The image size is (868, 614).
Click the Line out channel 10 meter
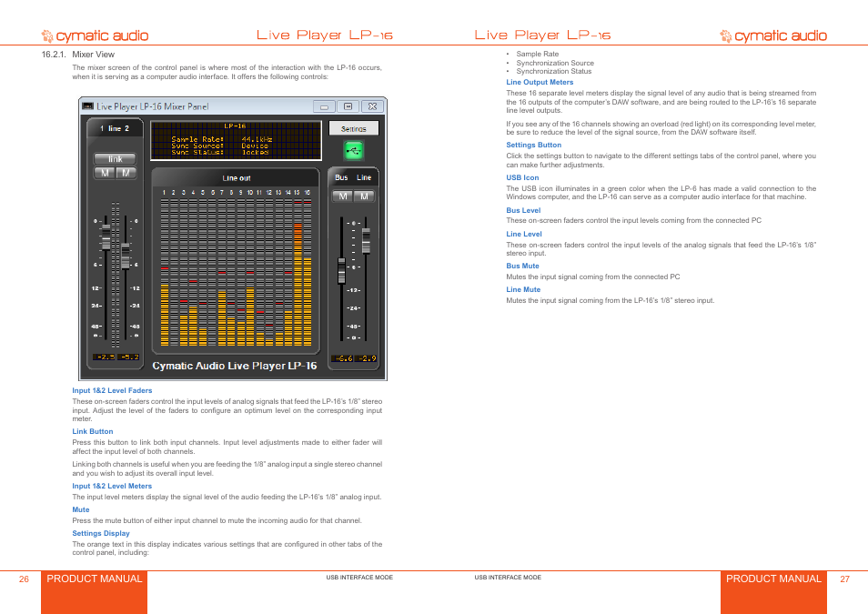[x=249, y=272]
